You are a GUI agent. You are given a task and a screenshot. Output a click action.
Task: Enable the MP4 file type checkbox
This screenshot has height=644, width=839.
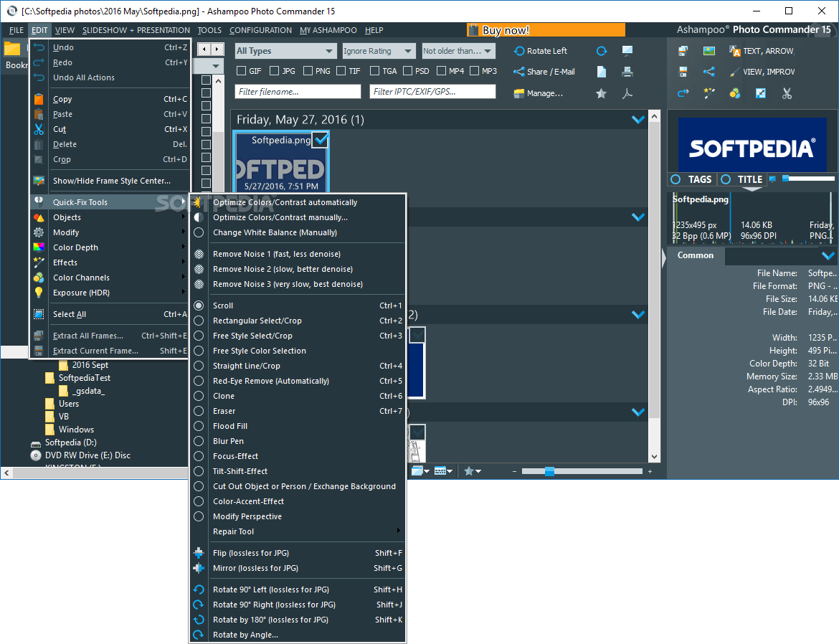(442, 71)
